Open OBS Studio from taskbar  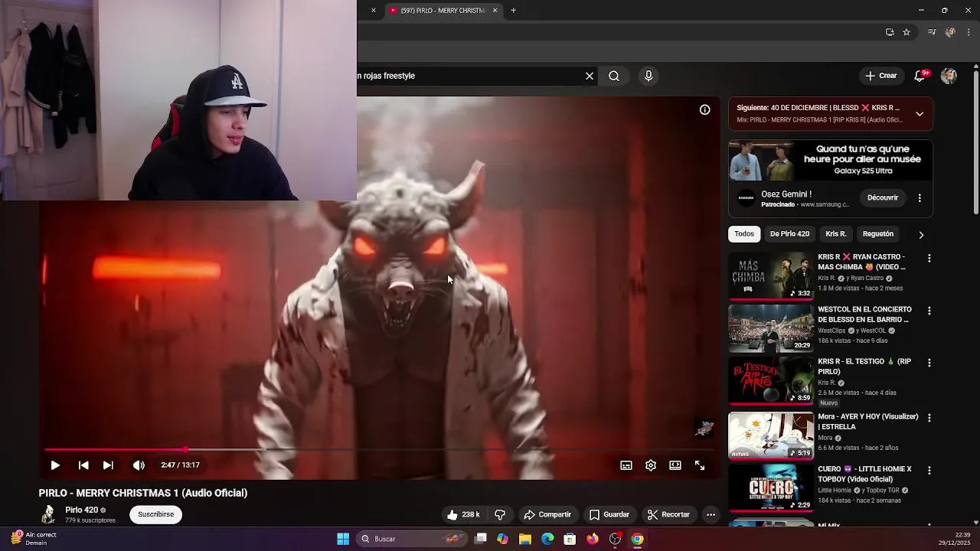click(x=615, y=539)
